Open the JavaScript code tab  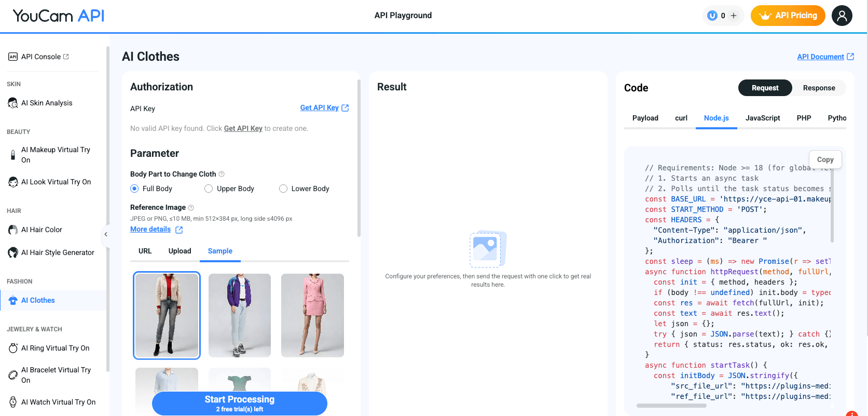[763, 118]
